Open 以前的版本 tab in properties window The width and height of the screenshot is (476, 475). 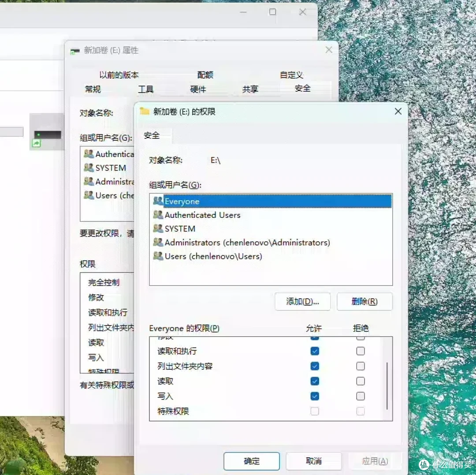click(119, 75)
